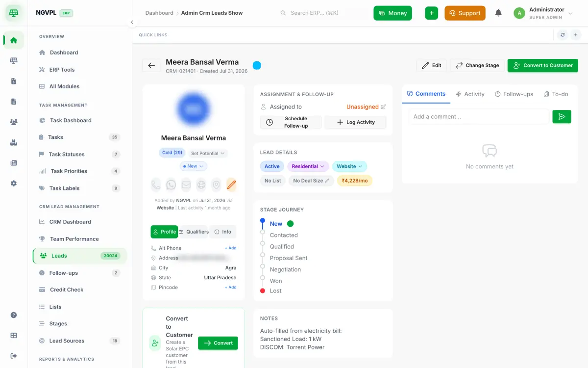Open the Website source dropdown chip
Image resolution: width=588 pixels, height=368 pixels.
pyautogui.click(x=349, y=166)
